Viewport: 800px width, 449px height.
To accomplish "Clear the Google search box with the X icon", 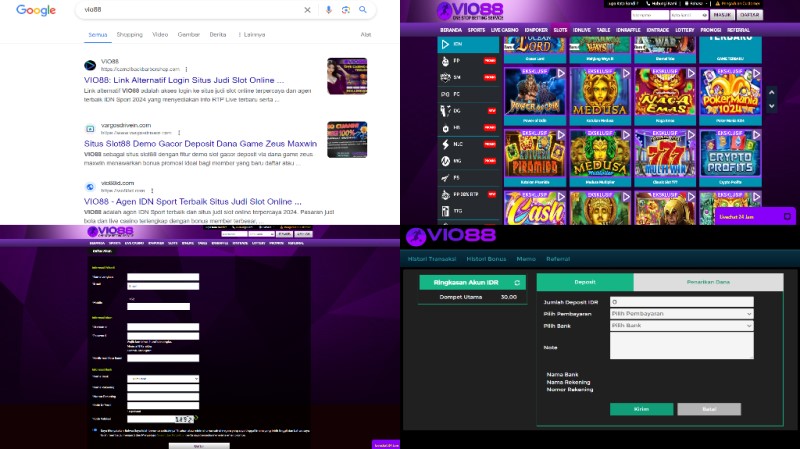I will 307,10.
